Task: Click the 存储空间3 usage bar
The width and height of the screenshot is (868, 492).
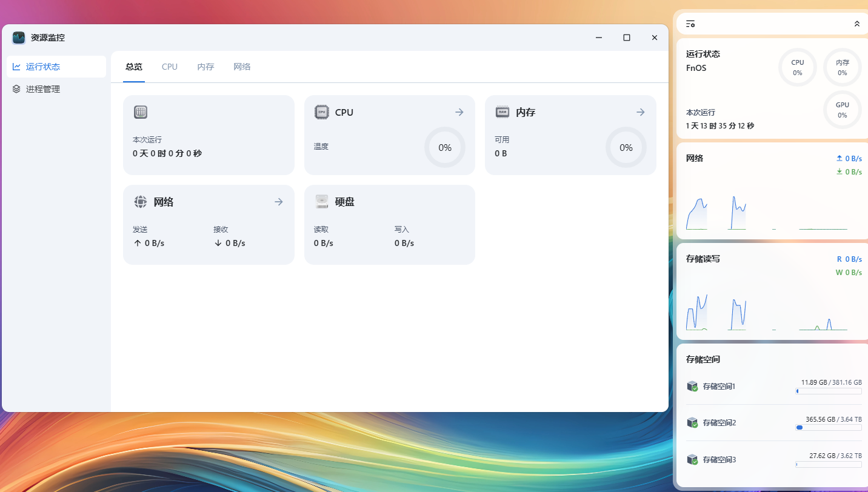Action: [x=829, y=464]
